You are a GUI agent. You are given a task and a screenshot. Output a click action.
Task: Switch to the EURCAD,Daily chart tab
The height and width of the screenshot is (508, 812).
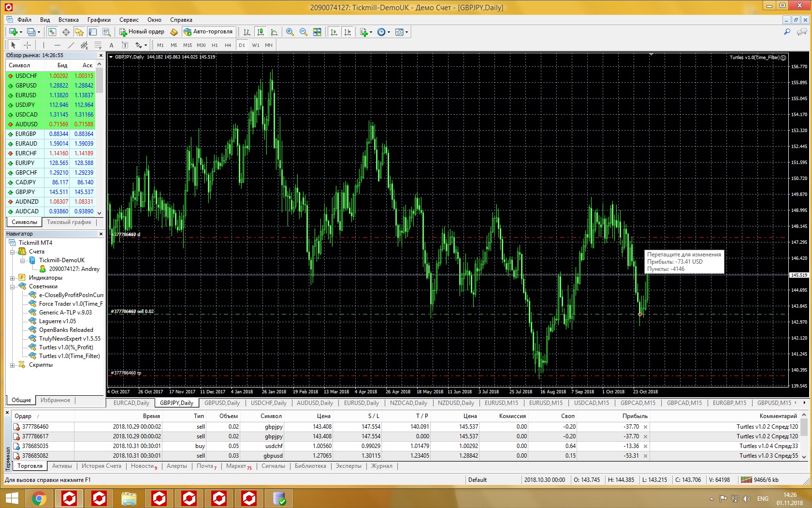131,403
